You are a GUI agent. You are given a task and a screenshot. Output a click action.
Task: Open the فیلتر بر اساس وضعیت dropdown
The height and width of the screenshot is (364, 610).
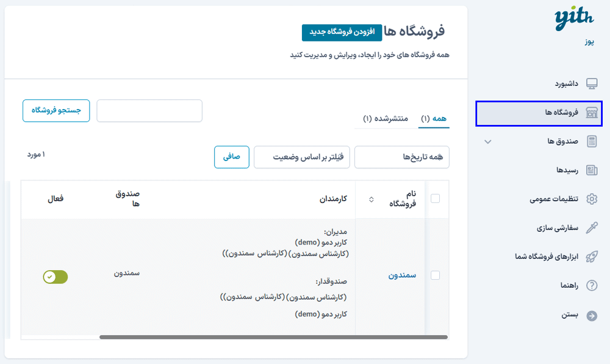[302, 157]
